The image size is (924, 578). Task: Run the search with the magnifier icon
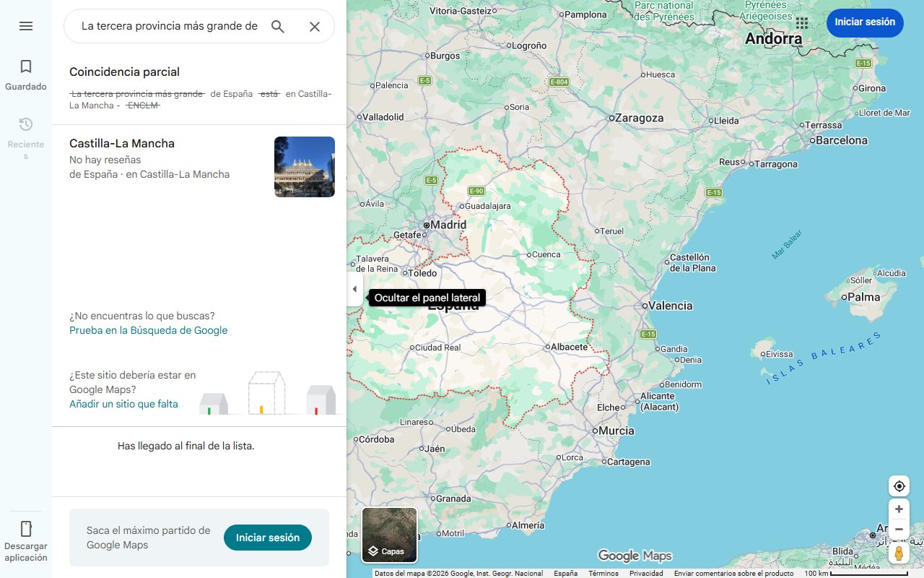[x=277, y=26]
